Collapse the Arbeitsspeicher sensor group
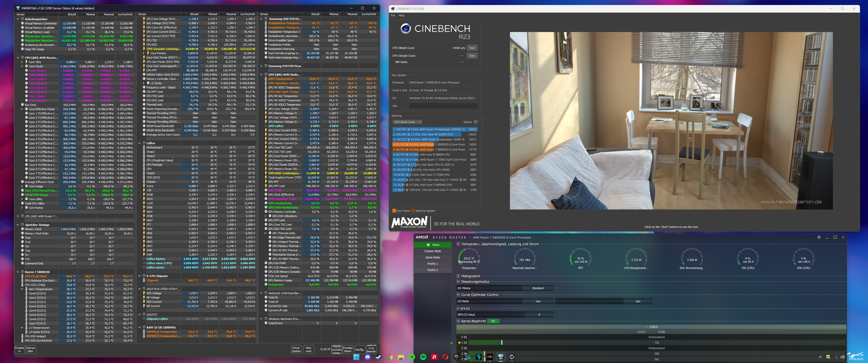This screenshot has width=868, height=363. (18, 19)
